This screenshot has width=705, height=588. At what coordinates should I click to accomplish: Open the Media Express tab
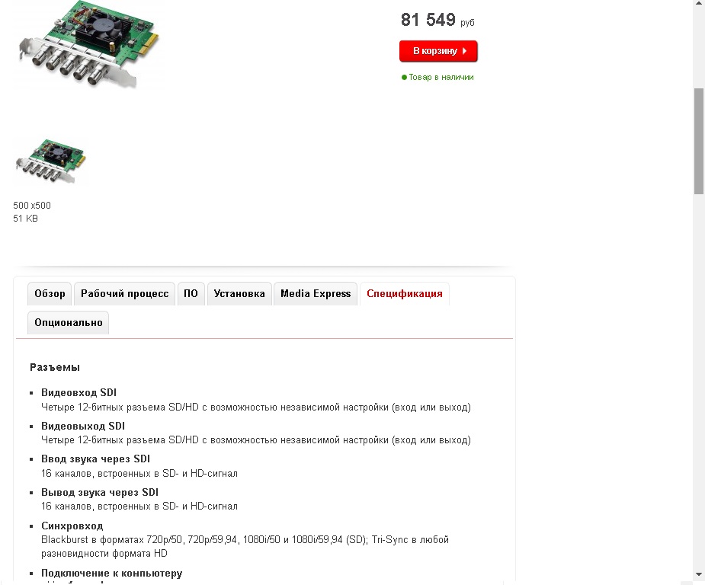[316, 294]
